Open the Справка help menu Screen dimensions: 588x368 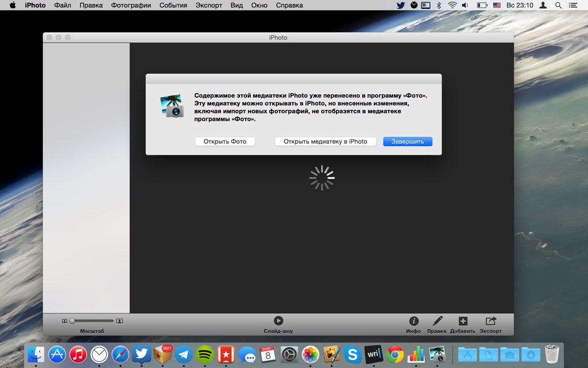289,5
